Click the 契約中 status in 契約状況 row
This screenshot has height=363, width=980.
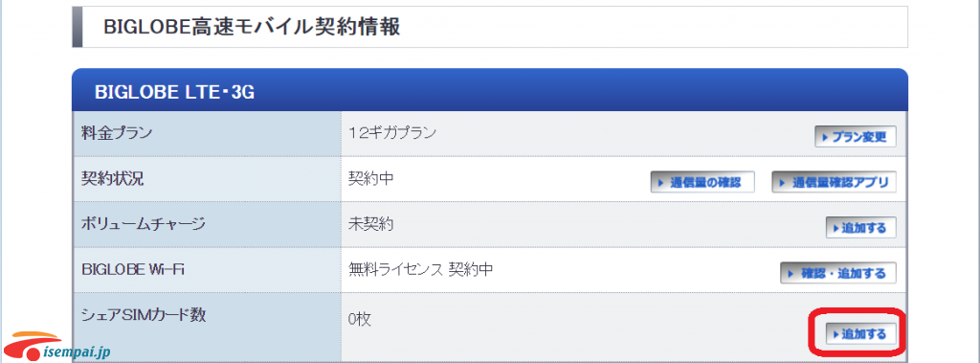tap(370, 179)
